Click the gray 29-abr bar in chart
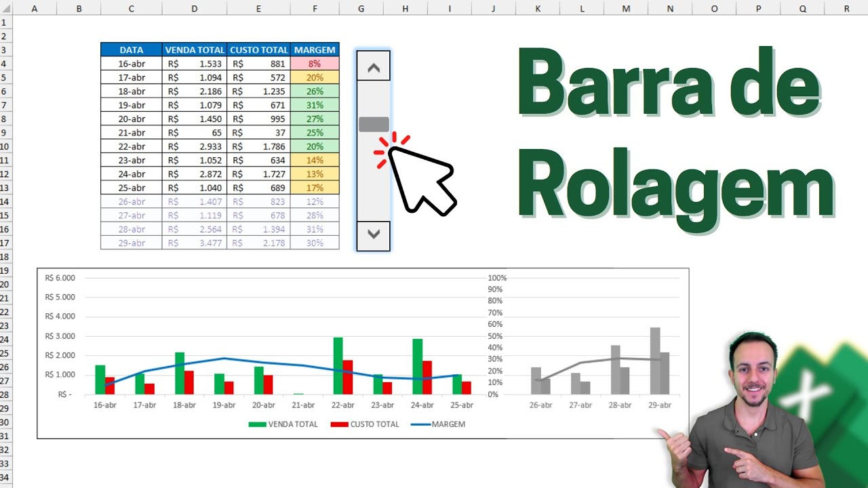This screenshot has width=868, height=488. point(655,361)
